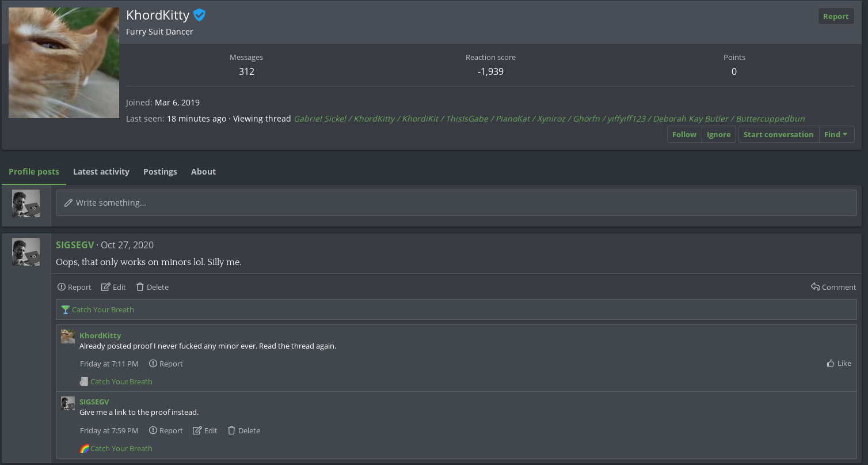Click SIGSEGV's small comment avatar
The width and height of the screenshot is (868, 465).
tap(68, 403)
